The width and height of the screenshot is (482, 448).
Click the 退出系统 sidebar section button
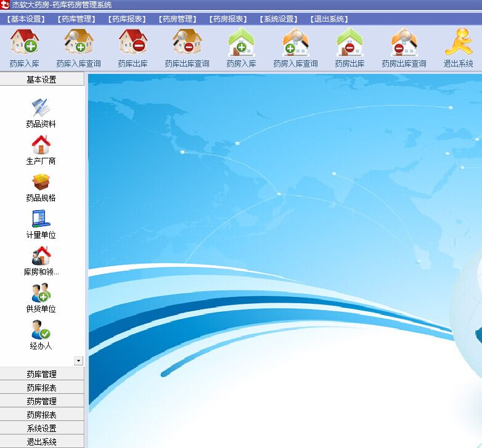42,442
